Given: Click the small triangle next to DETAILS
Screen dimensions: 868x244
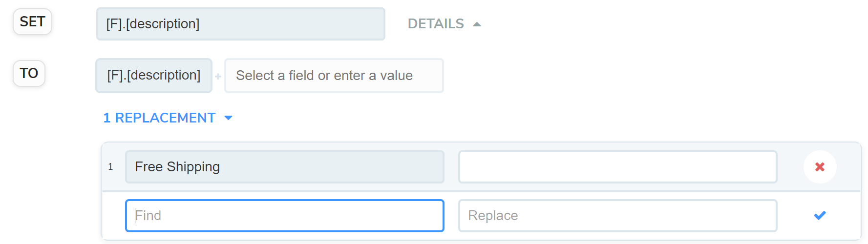Looking at the screenshot, I should point(477,24).
